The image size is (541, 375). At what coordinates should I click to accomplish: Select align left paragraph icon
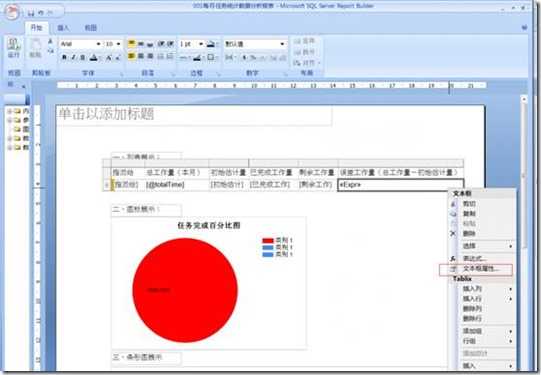(x=131, y=56)
